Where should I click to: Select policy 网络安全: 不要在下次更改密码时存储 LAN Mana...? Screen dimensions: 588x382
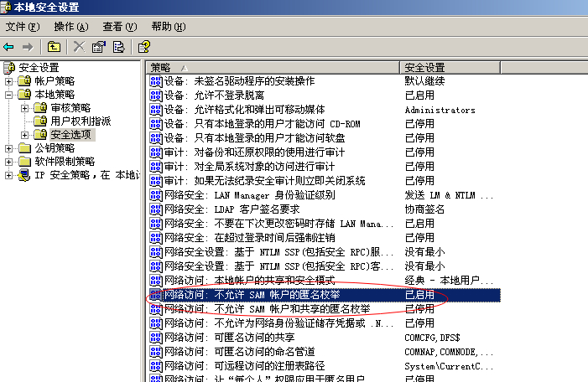coord(279,223)
